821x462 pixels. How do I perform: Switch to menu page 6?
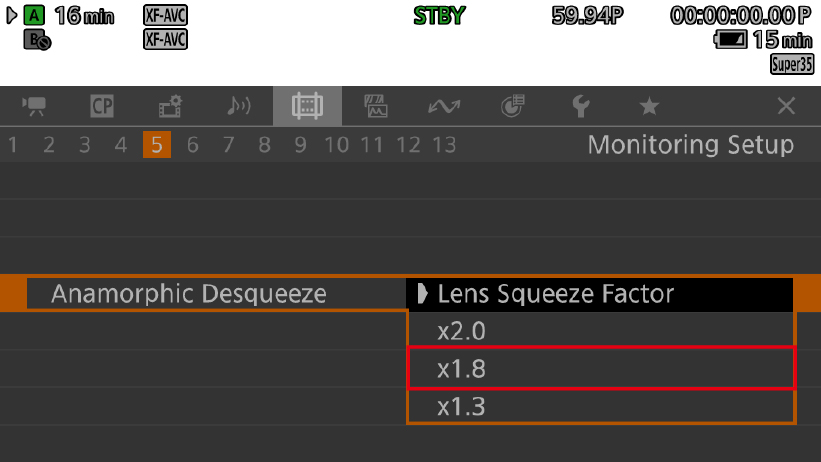coord(192,145)
